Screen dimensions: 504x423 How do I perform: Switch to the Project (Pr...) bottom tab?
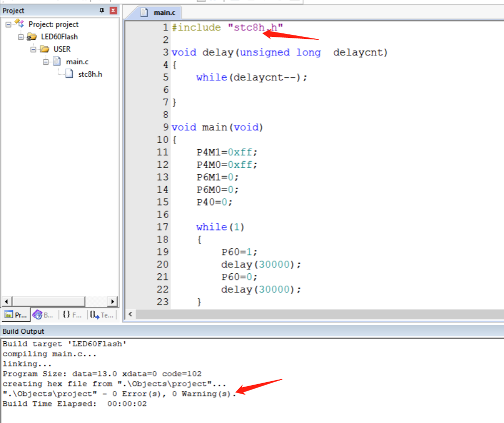16,315
